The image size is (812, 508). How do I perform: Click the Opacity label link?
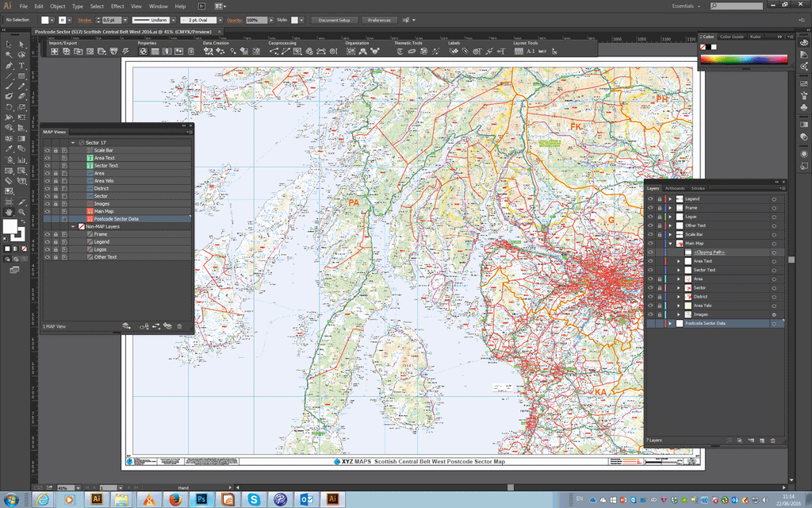pyautogui.click(x=235, y=20)
